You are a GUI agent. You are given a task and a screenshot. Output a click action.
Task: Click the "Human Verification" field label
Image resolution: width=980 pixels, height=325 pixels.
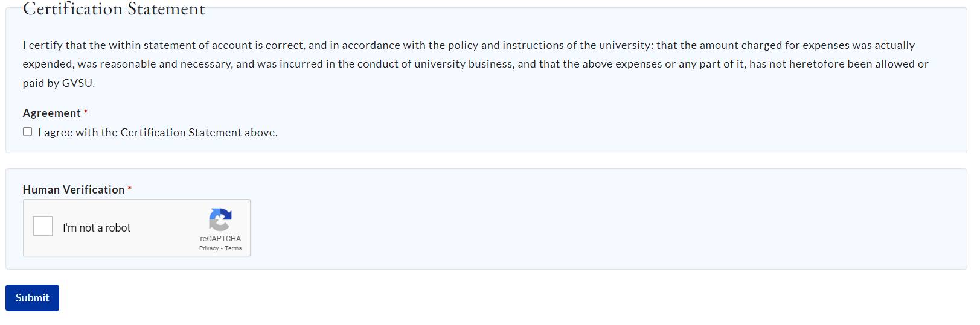(73, 190)
